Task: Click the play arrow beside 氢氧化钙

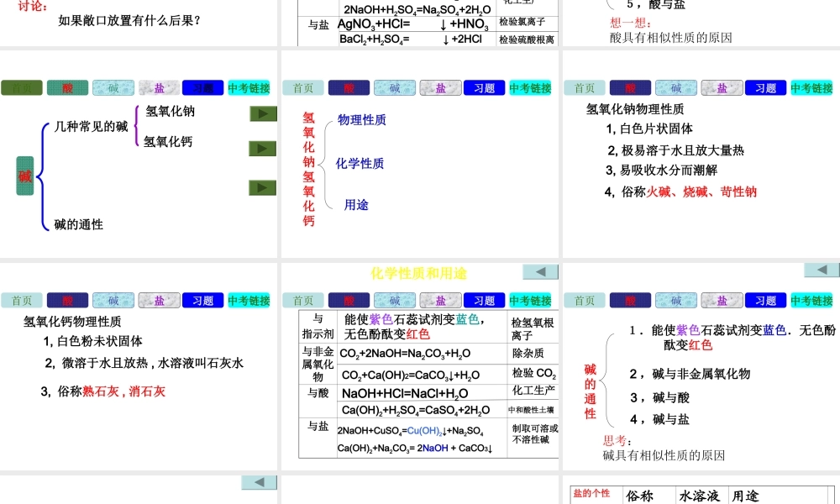Action: pyautogui.click(x=262, y=149)
